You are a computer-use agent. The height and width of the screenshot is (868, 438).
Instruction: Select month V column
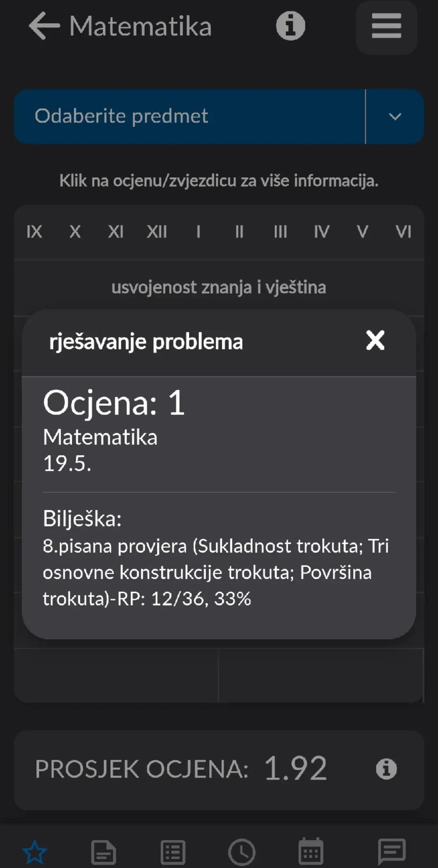click(x=363, y=232)
